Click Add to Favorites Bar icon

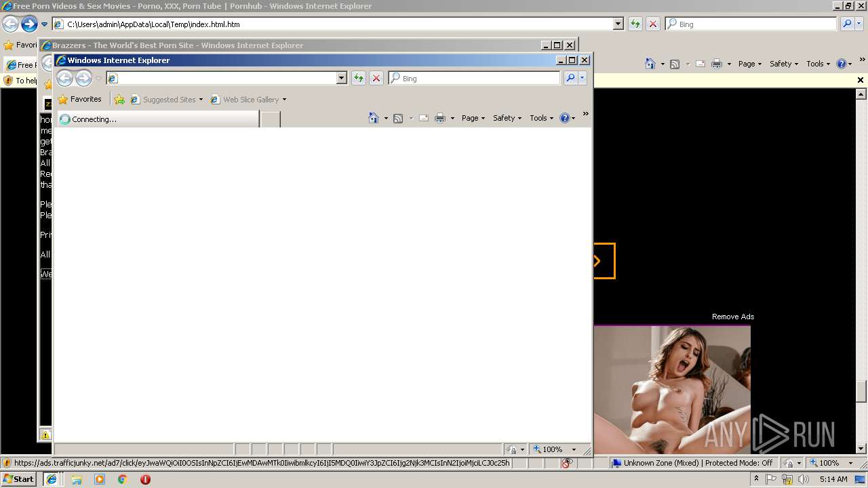pos(119,100)
